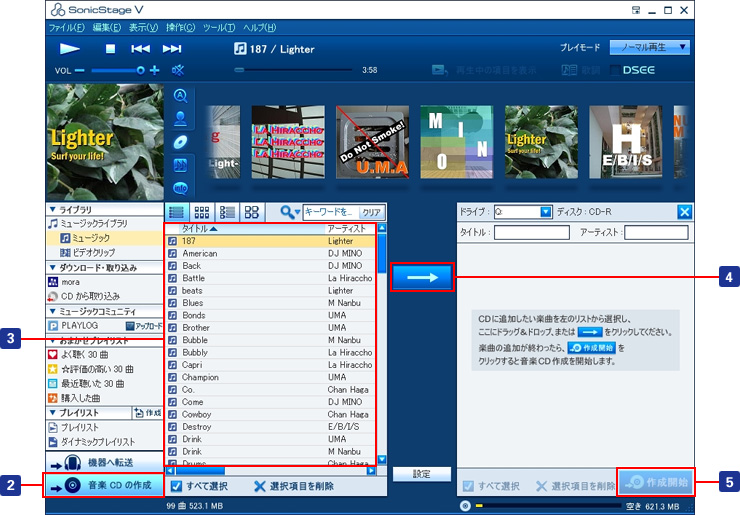This screenshot has height=515, width=740.
Task: Click the alphabet search icon beside the album art
Action: coord(180,95)
